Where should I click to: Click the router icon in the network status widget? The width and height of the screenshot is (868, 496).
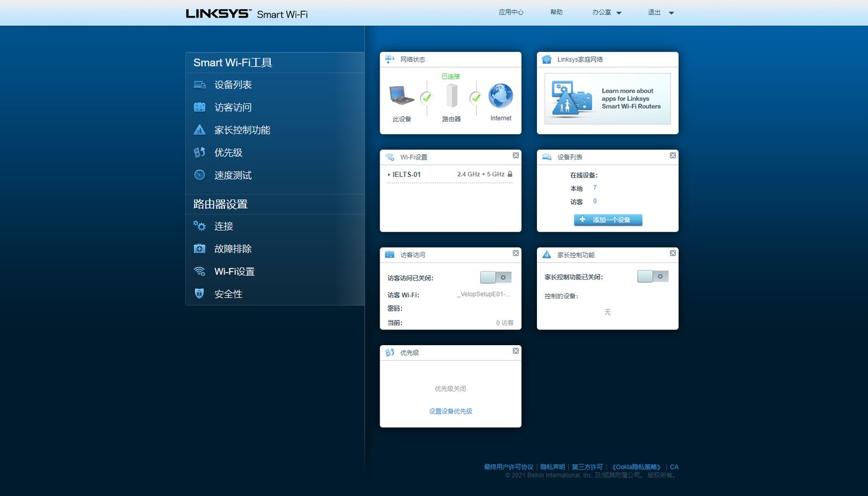[x=452, y=95]
